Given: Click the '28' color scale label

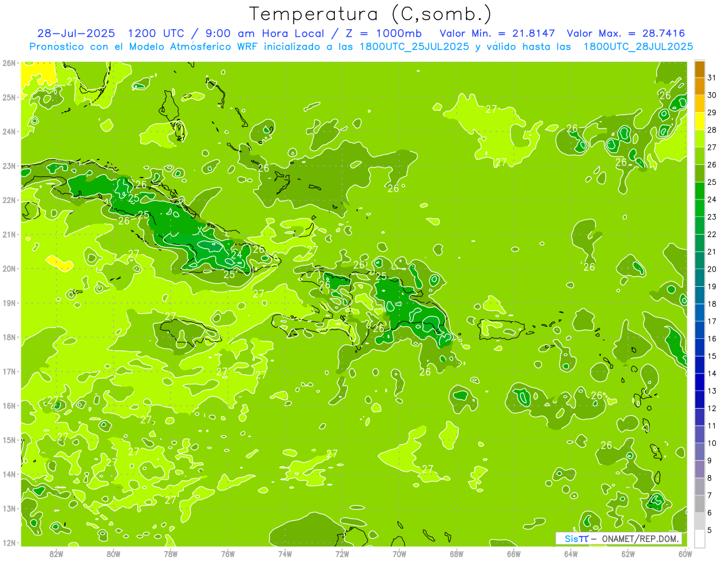Looking at the screenshot, I should coord(712,130).
